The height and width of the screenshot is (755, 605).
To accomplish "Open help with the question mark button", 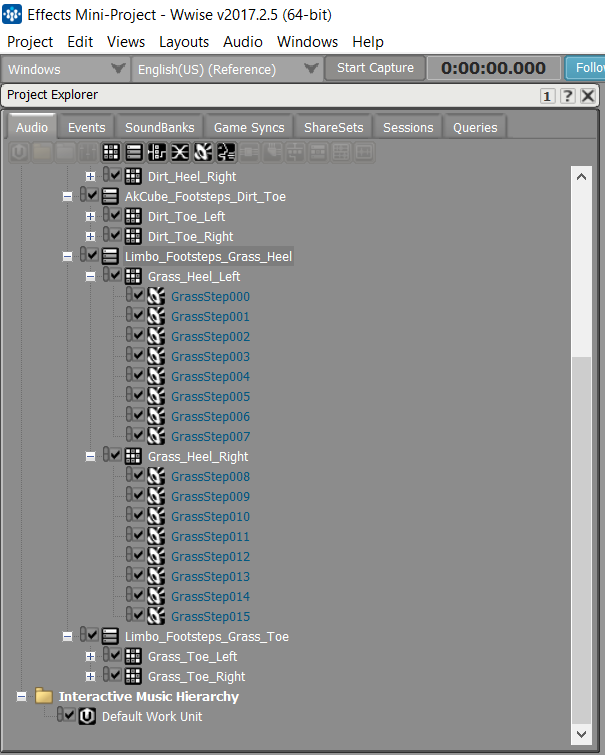I will [x=568, y=96].
